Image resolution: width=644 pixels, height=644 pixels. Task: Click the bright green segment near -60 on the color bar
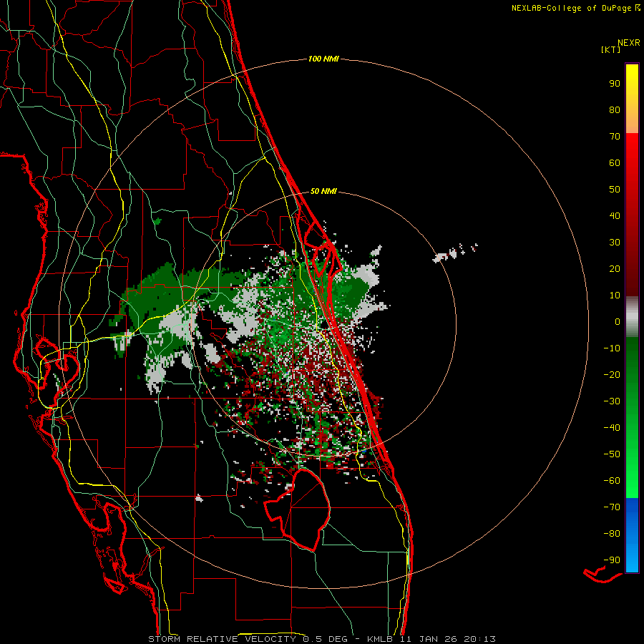pos(632,481)
